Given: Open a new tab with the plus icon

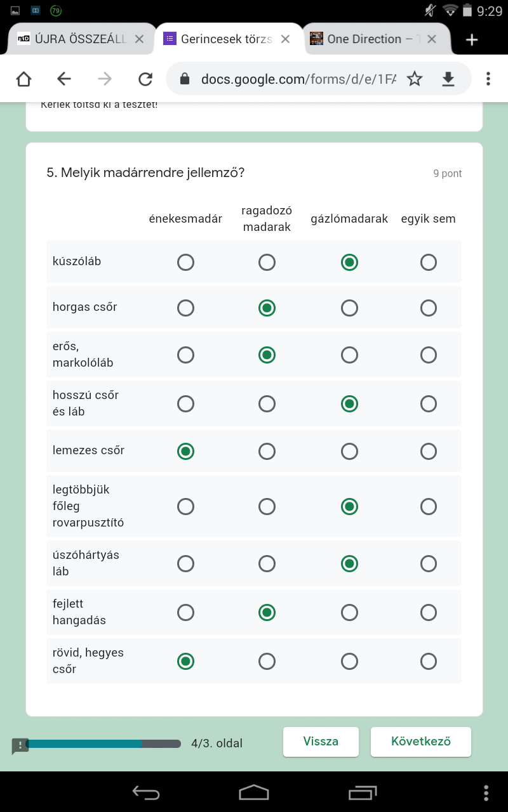Looking at the screenshot, I should 471,39.
